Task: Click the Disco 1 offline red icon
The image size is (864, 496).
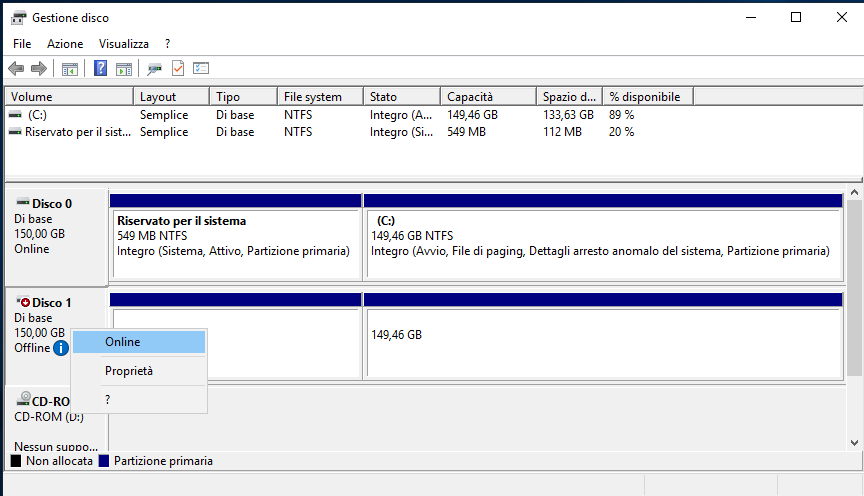Action: pyautogui.click(x=23, y=301)
